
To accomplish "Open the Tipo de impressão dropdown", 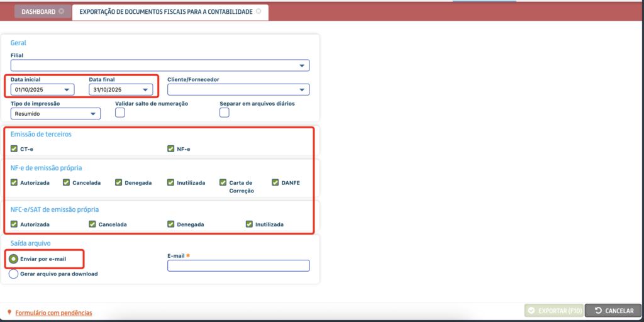I will point(93,114).
